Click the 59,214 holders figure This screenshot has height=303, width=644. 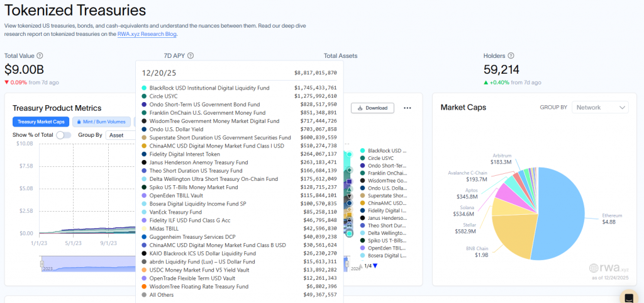pos(501,69)
